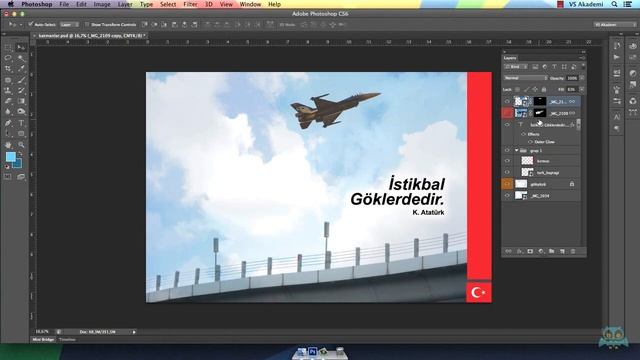640x360 pixels.
Task: Create a new layer from Layers panel
Action: click(x=562, y=251)
